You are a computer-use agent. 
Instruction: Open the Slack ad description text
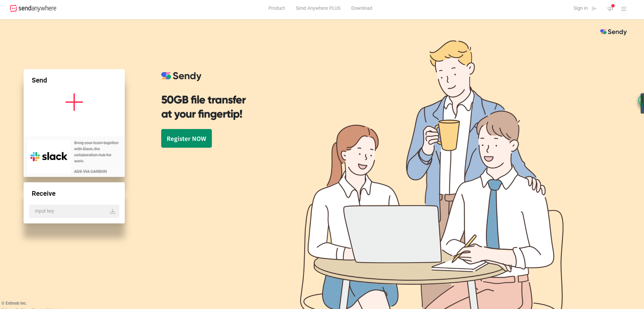[96, 152]
